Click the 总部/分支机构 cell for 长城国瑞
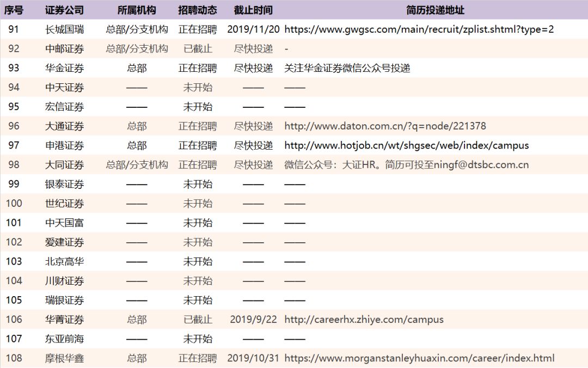This screenshot has height=368, width=588. coord(137,29)
